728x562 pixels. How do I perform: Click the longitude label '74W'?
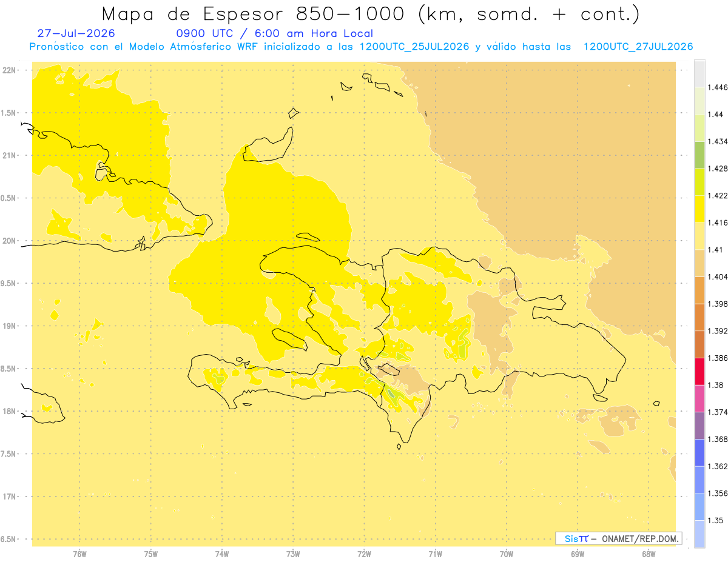click(x=222, y=554)
